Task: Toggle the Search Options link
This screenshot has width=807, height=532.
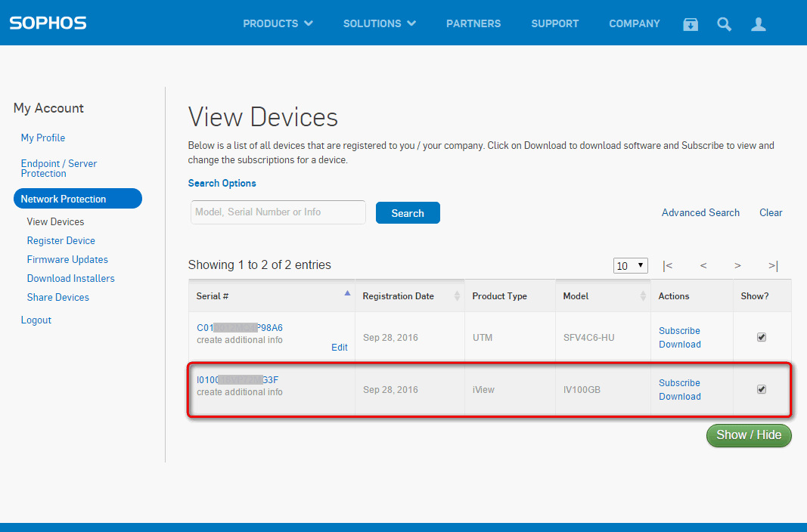Action: click(222, 183)
